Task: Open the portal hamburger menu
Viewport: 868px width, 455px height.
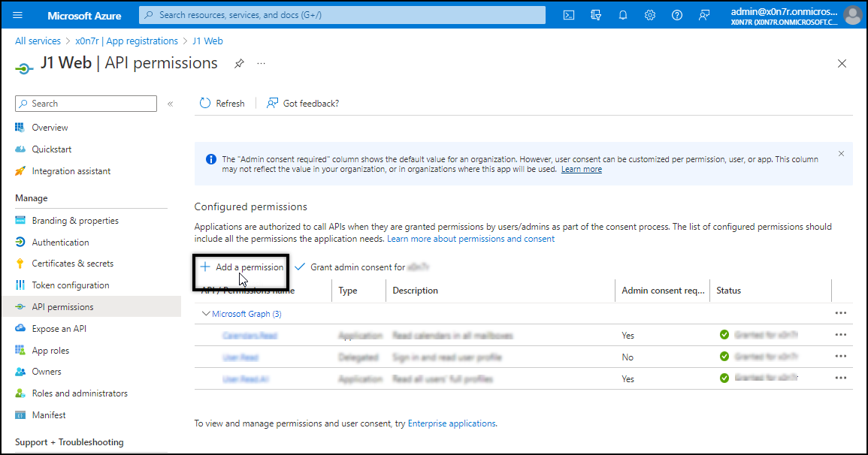Action: tap(18, 15)
